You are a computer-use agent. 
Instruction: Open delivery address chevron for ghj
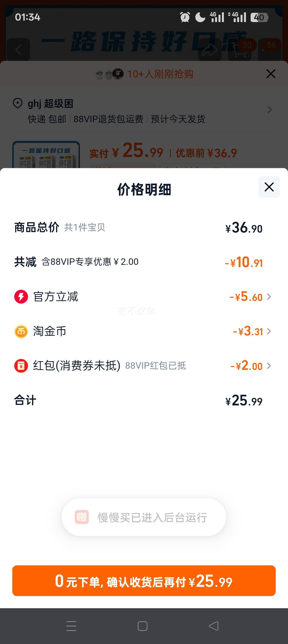[269, 109]
